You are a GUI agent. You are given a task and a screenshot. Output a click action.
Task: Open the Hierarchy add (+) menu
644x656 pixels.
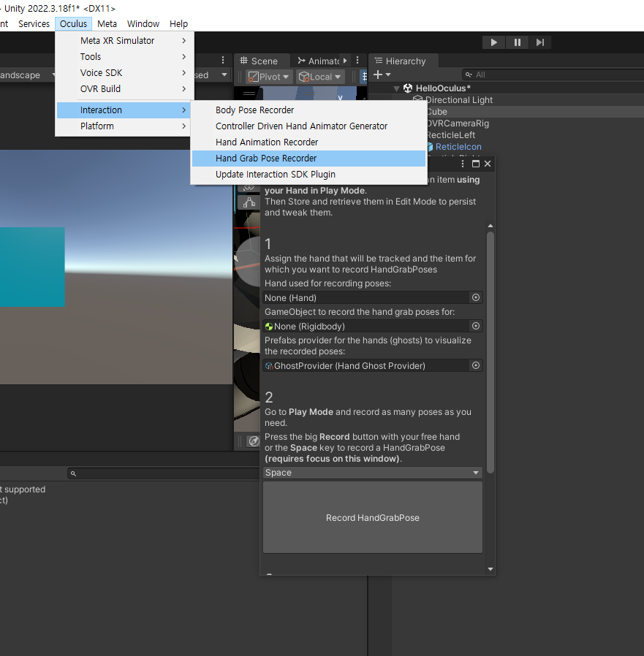[382, 75]
